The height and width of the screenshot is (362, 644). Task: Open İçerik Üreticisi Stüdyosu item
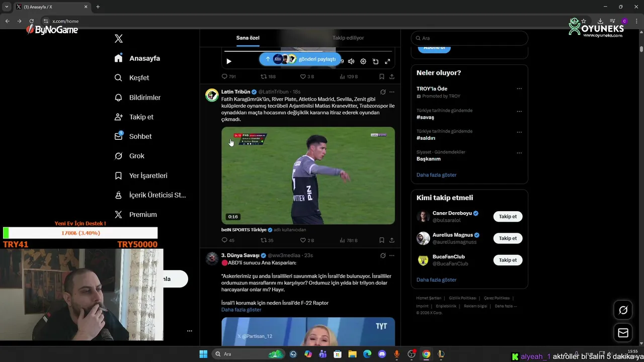pyautogui.click(x=150, y=195)
